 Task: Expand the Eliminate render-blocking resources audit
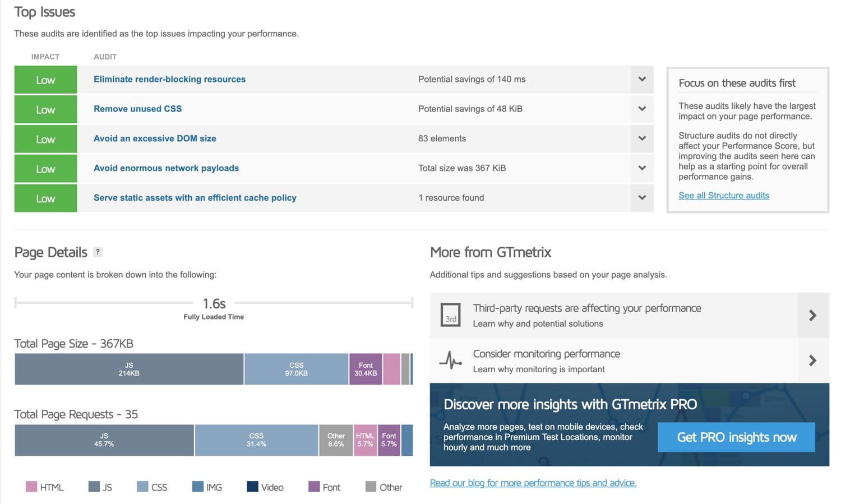tap(642, 80)
